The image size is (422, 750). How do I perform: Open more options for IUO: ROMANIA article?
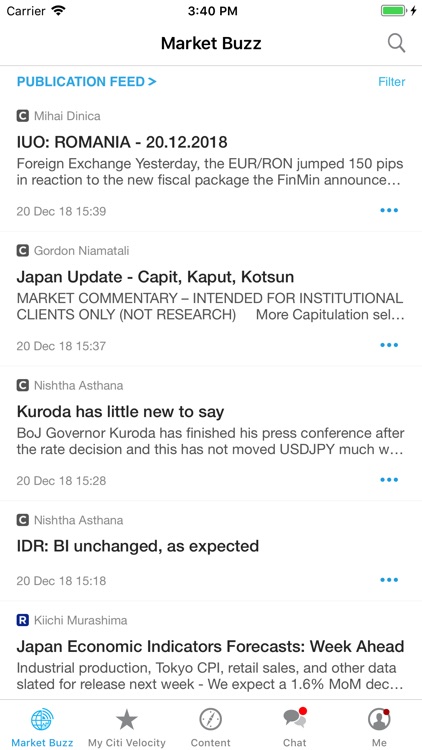389,210
